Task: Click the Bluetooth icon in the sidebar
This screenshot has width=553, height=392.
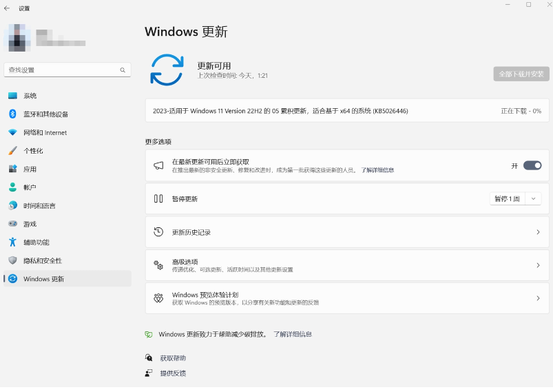Action: (12, 114)
